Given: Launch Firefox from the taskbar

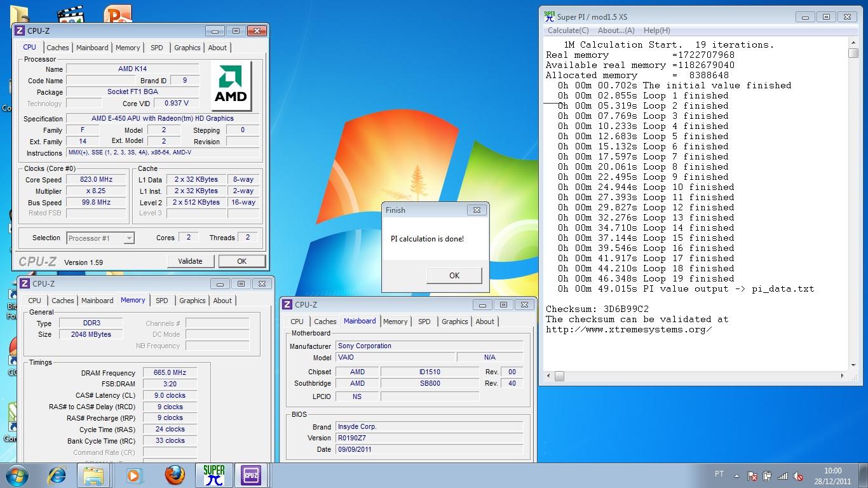Looking at the screenshot, I should 174,475.
